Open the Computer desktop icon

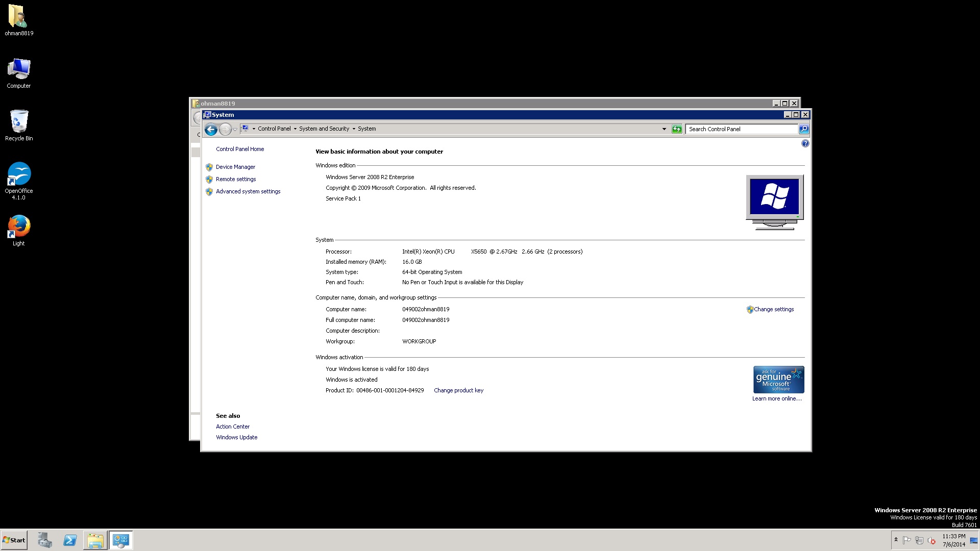click(x=19, y=73)
